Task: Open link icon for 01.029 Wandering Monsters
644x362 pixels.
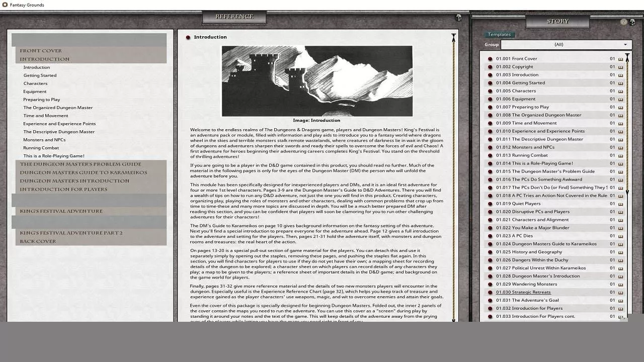Action: pyautogui.click(x=490, y=284)
